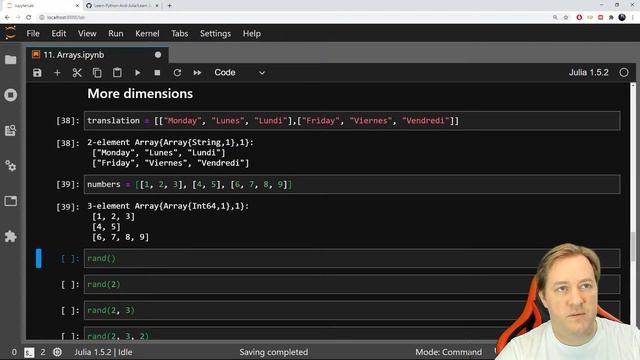Restart kernel and run all cells
640x360 pixels.
[x=197, y=73]
